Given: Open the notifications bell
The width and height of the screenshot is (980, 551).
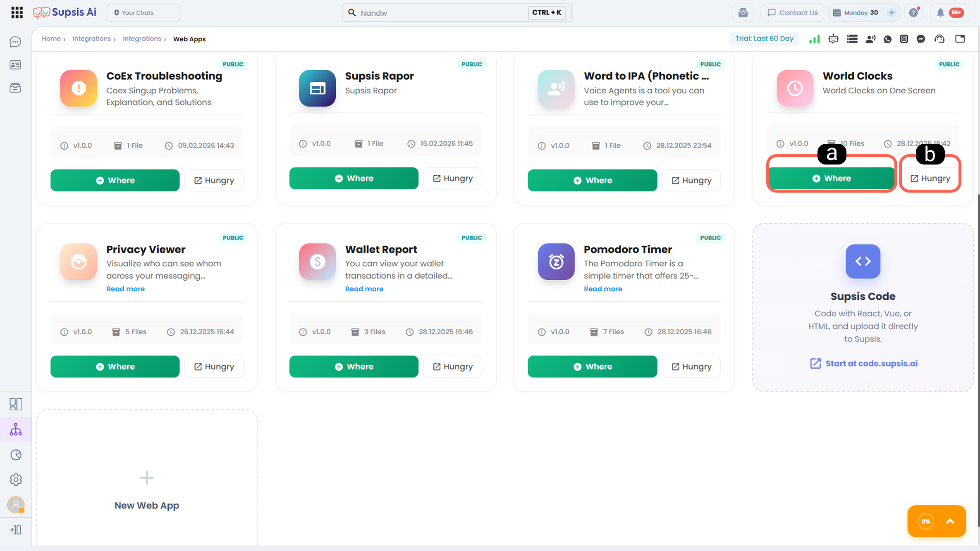Looking at the screenshot, I should [x=940, y=12].
